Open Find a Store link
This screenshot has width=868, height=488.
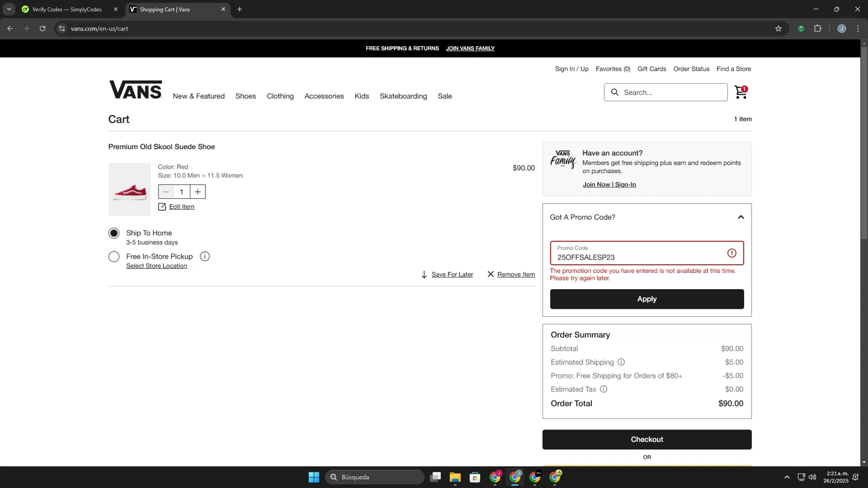click(x=734, y=69)
